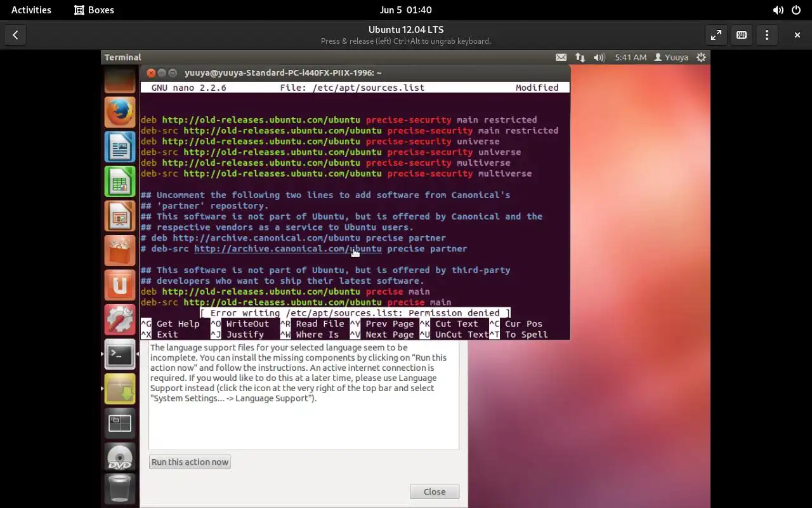
Task: Click the DVD disc launcher icon
Action: click(120, 457)
